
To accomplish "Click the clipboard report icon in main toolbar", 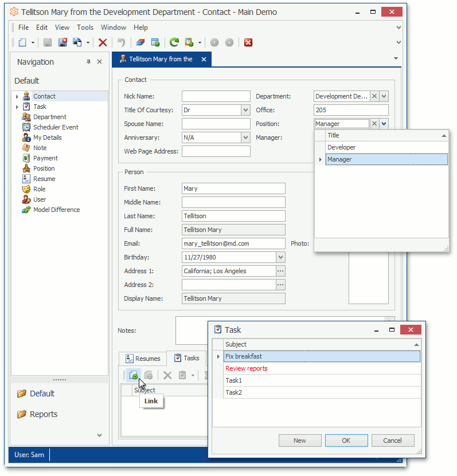I will pyautogui.click(x=189, y=42).
